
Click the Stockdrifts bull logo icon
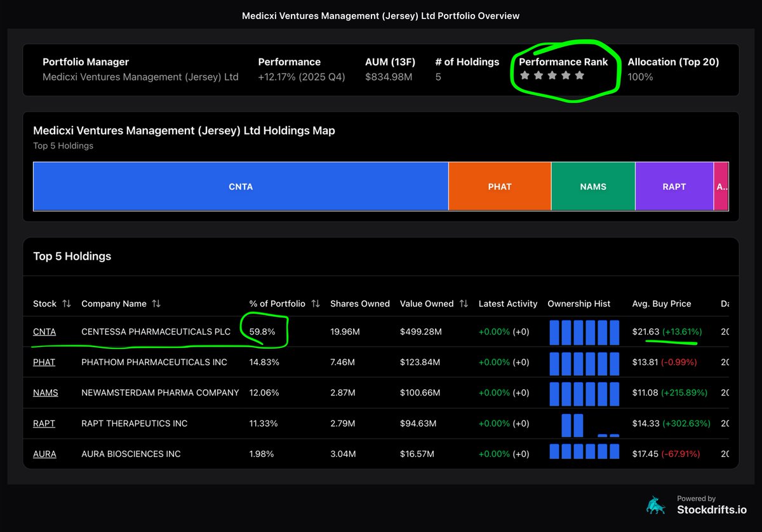656,505
